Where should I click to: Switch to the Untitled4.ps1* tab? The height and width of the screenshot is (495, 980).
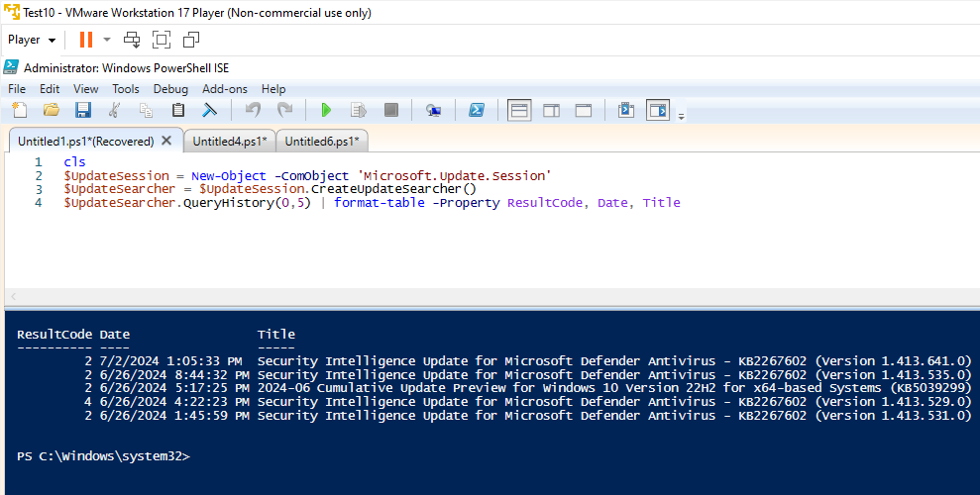coord(229,141)
